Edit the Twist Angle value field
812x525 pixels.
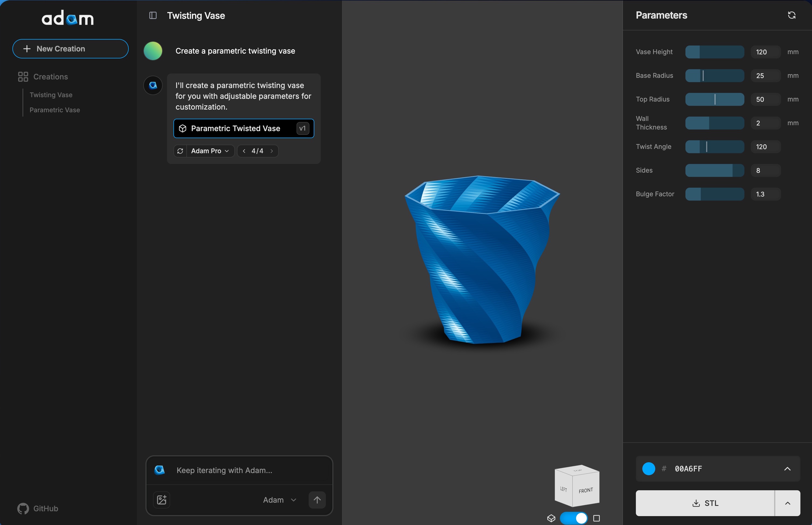pos(766,146)
